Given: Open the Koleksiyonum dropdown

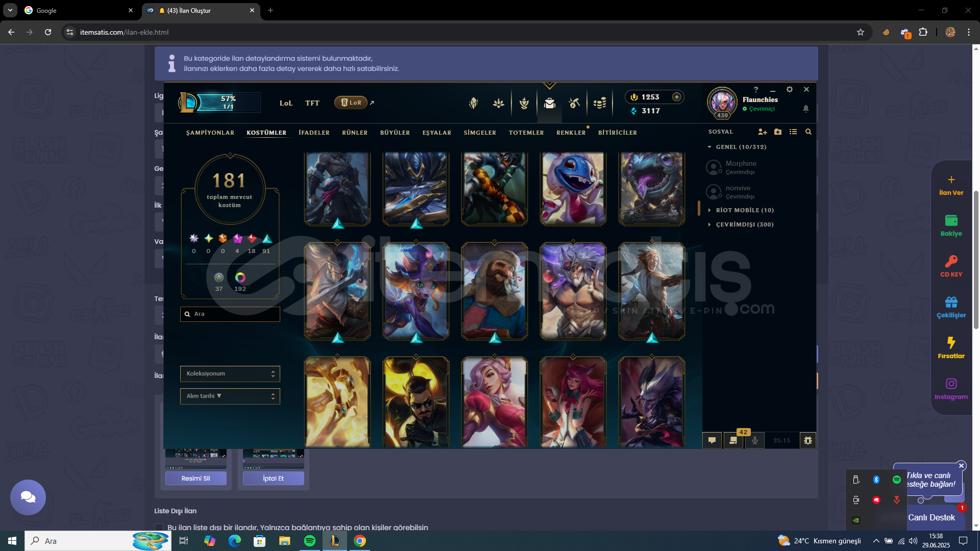Looking at the screenshot, I should pos(230,374).
